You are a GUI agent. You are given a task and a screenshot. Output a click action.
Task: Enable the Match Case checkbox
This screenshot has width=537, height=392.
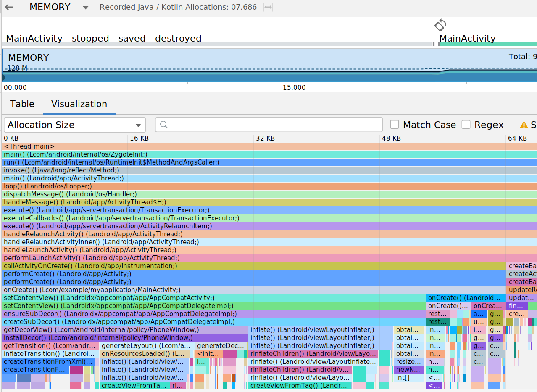[x=395, y=125]
